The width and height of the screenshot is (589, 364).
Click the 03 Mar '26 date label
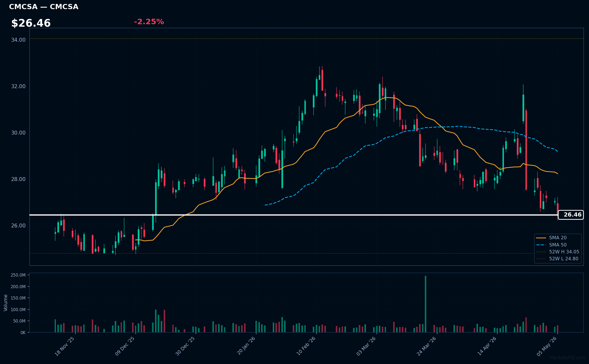(366, 346)
